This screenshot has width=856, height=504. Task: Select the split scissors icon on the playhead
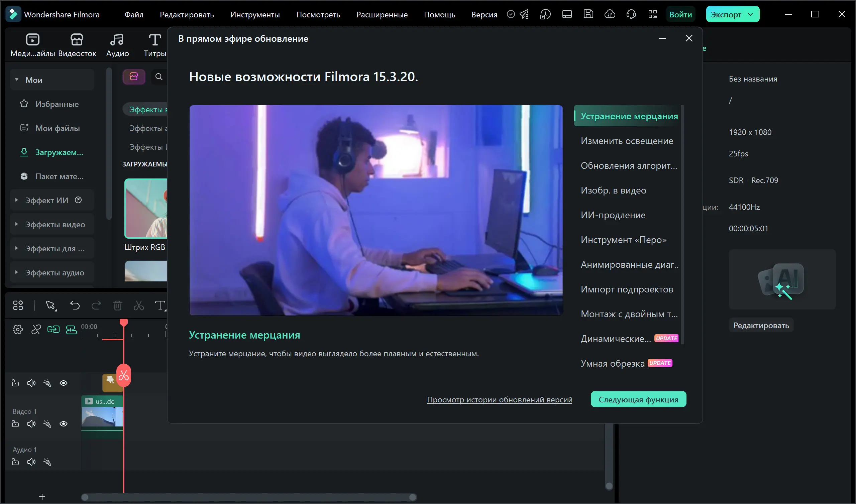point(124,376)
